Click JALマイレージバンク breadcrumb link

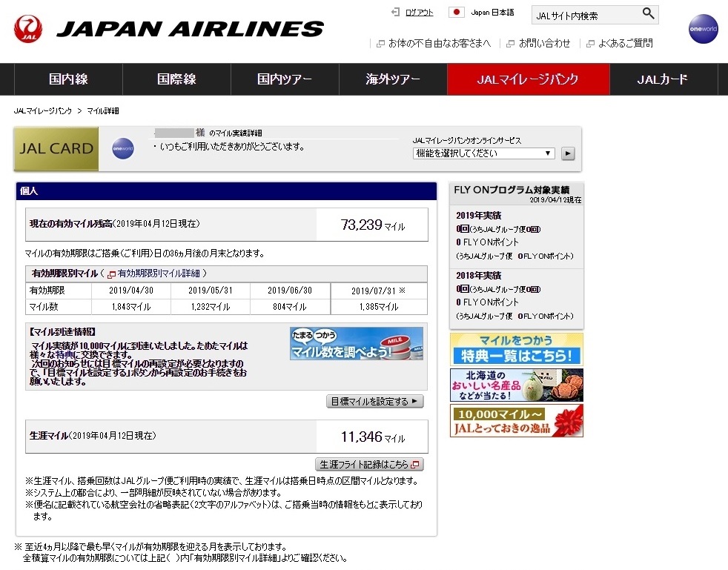(x=43, y=111)
